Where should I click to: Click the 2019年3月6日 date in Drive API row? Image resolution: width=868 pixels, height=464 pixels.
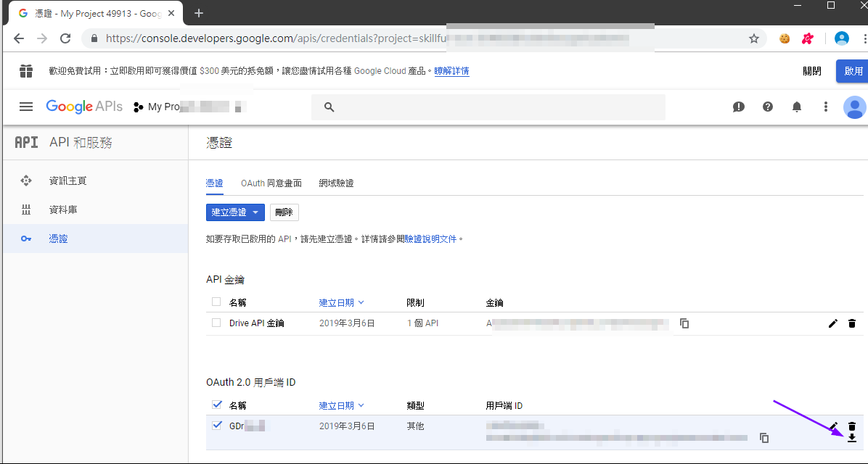click(347, 323)
